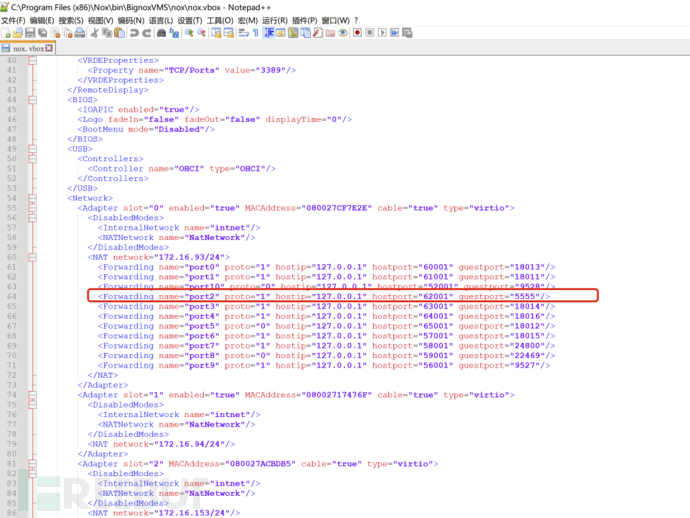This screenshot has width=690, height=518.
Task: Toggle show all characters pilcrow icon
Action: [256, 33]
